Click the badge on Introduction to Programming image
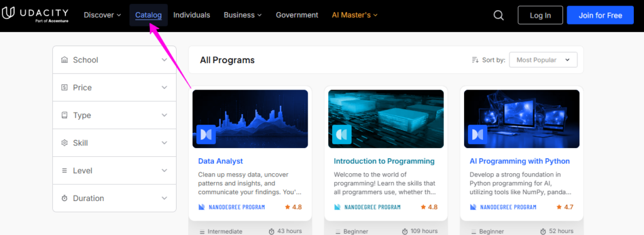Viewport: 644px width, 235px height. [341, 134]
